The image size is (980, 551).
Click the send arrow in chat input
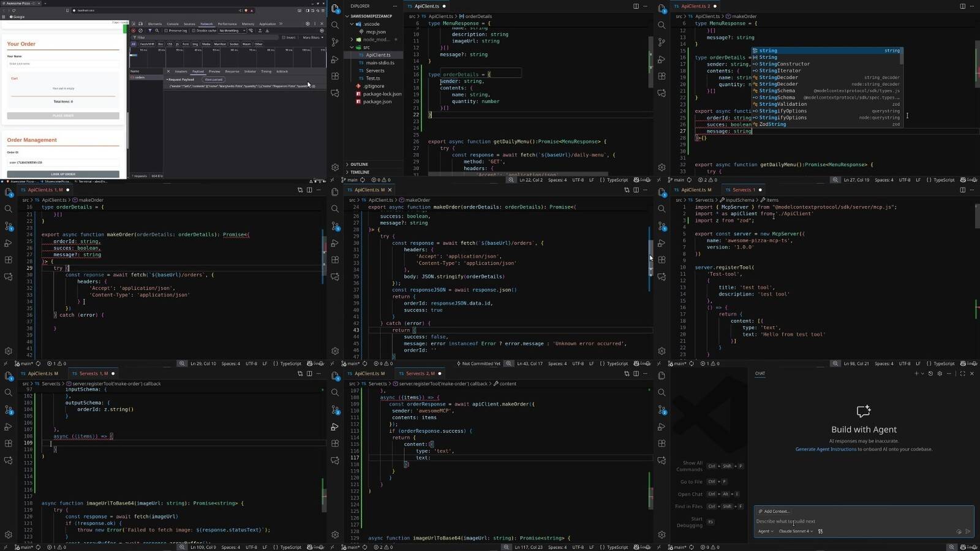click(968, 531)
